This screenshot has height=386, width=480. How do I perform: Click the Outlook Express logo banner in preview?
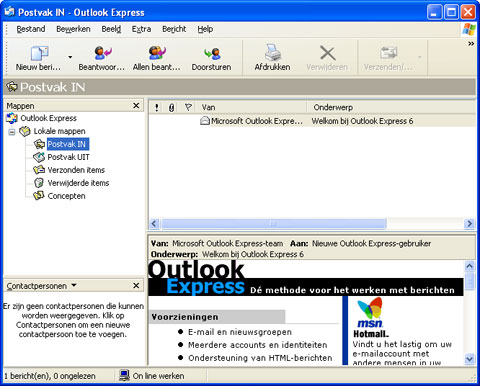tap(306, 278)
